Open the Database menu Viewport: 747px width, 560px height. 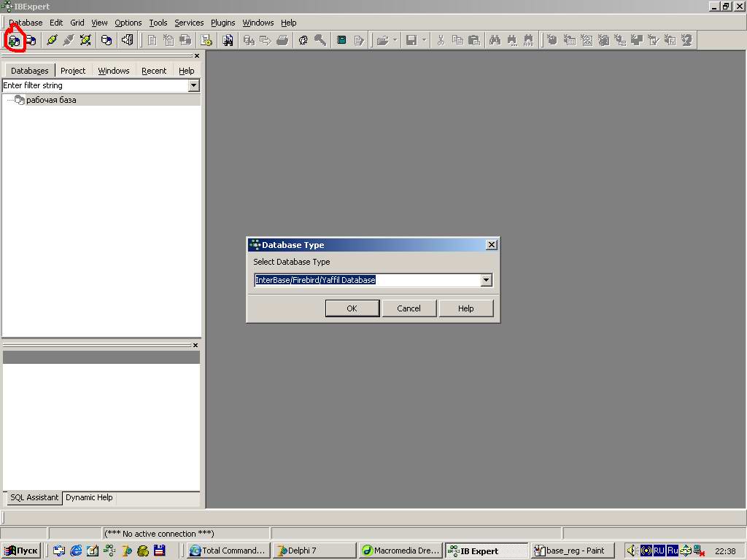pyautogui.click(x=26, y=23)
